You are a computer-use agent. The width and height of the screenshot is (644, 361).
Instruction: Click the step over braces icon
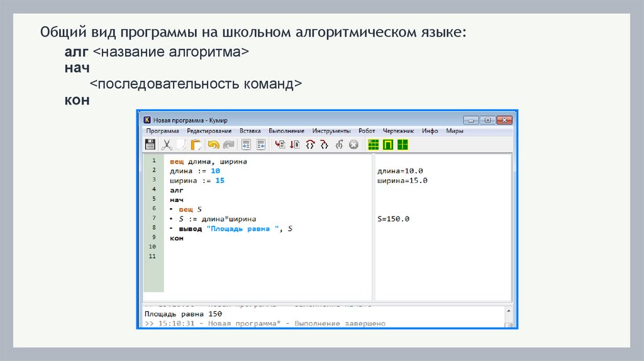(x=310, y=145)
